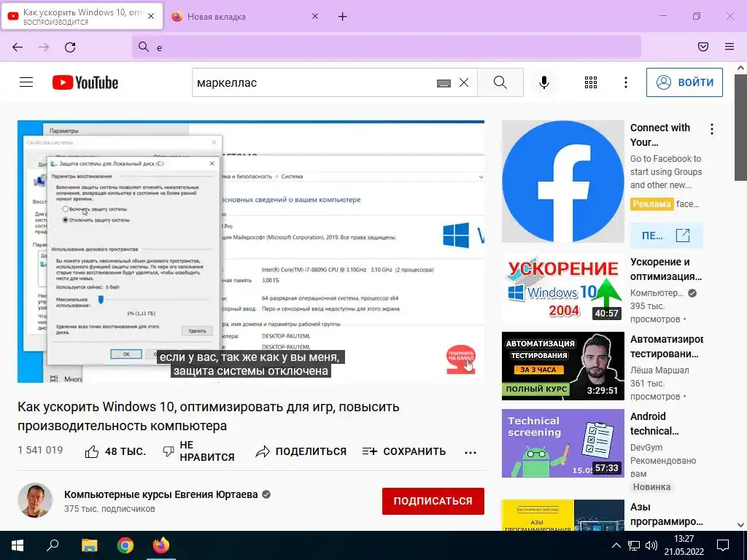Open options menu for Facebook ad
The width and height of the screenshot is (747, 560).
point(712,129)
